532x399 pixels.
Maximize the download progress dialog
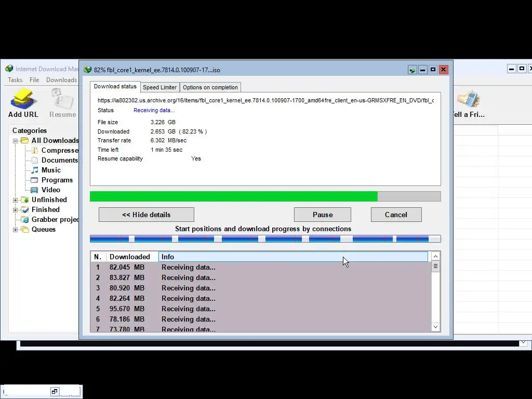pos(433,70)
